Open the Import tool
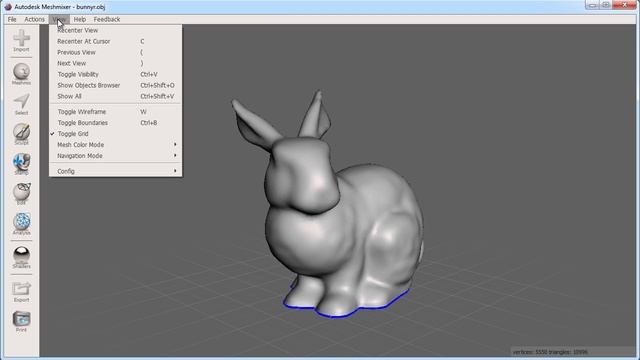This screenshot has height=360, width=640. point(21,41)
